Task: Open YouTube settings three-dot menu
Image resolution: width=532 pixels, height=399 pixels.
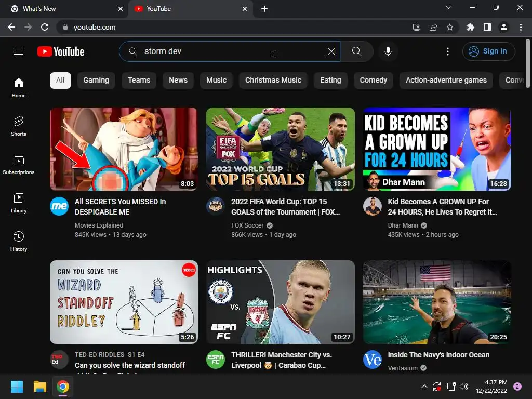Action: click(448, 51)
